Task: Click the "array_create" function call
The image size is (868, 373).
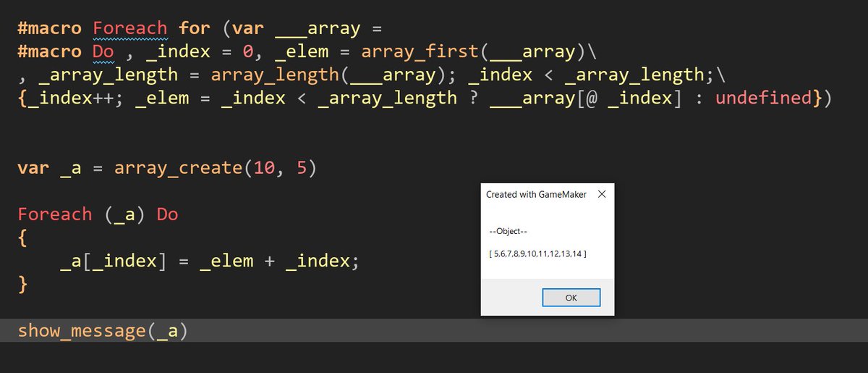Action: click(x=177, y=168)
